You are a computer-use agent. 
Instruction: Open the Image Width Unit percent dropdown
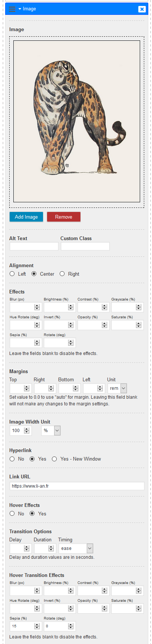51,431
